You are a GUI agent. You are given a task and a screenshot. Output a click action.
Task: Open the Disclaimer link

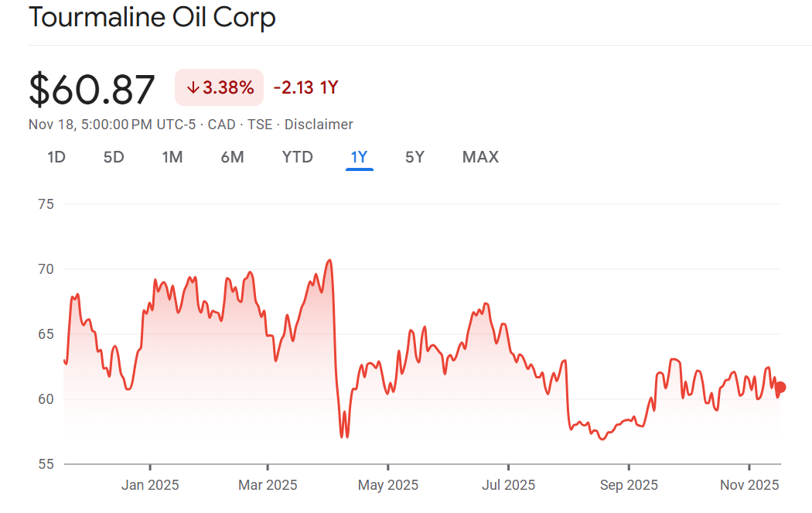tap(319, 125)
